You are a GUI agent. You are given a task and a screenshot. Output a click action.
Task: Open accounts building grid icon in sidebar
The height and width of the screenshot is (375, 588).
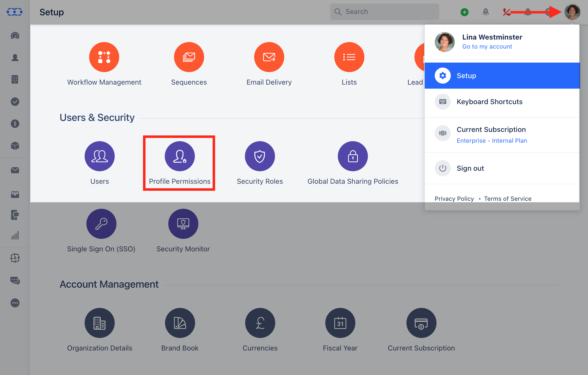pyautogui.click(x=15, y=80)
